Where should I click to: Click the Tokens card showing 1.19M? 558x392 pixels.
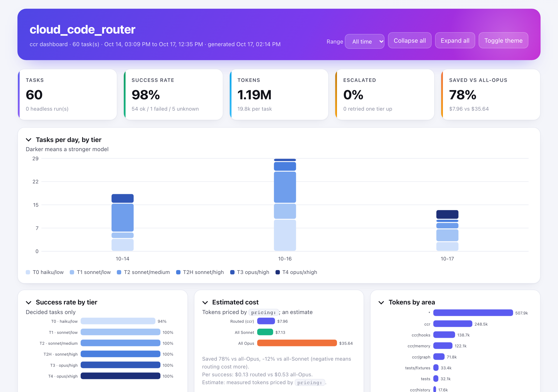tap(279, 95)
